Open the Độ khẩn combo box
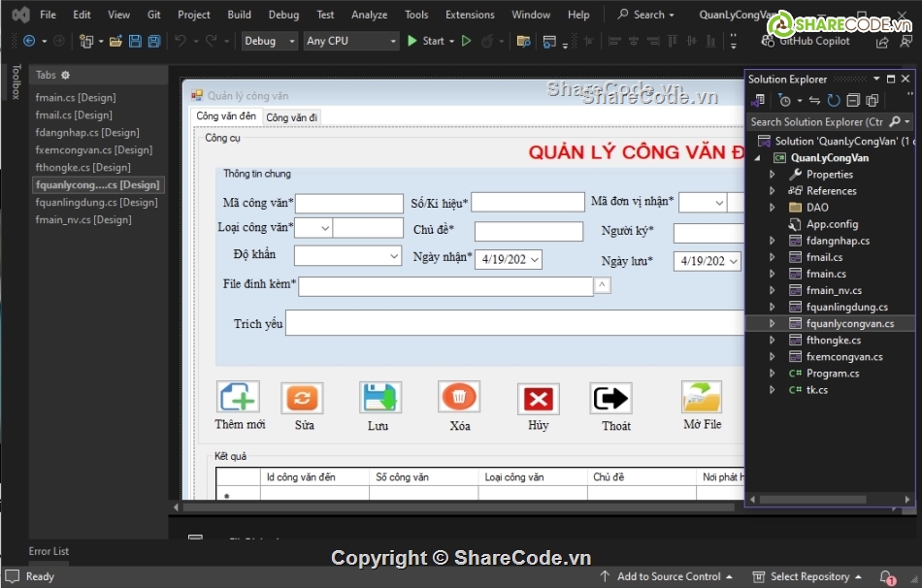This screenshot has height=588, width=922. click(394, 256)
